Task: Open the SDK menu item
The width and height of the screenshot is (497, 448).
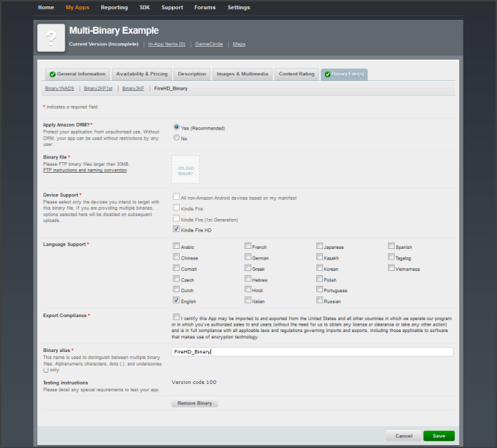Action: pyautogui.click(x=145, y=8)
